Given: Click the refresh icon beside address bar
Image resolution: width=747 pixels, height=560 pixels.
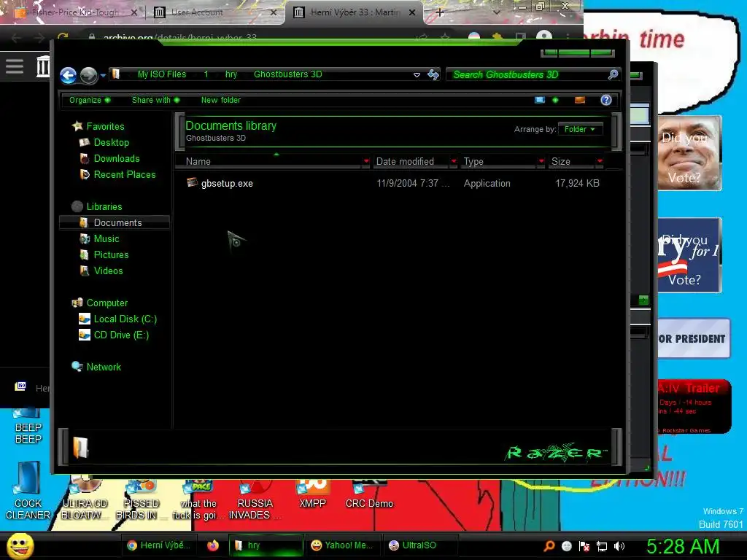Looking at the screenshot, I should click(433, 74).
